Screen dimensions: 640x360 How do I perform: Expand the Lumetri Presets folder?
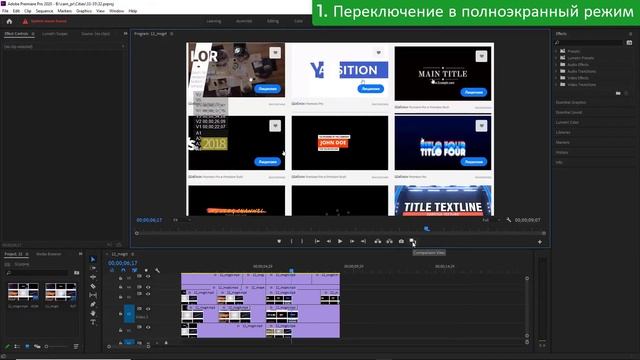(556, 58)
